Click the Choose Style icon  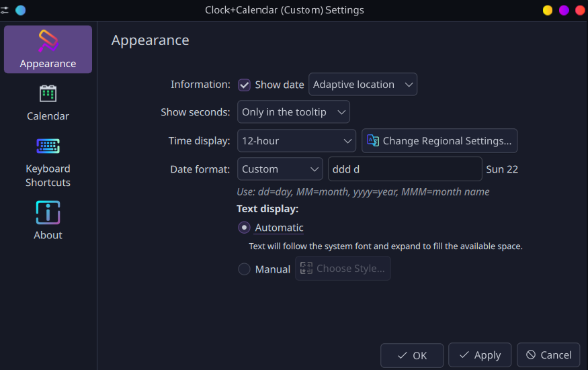pos(306,269)
